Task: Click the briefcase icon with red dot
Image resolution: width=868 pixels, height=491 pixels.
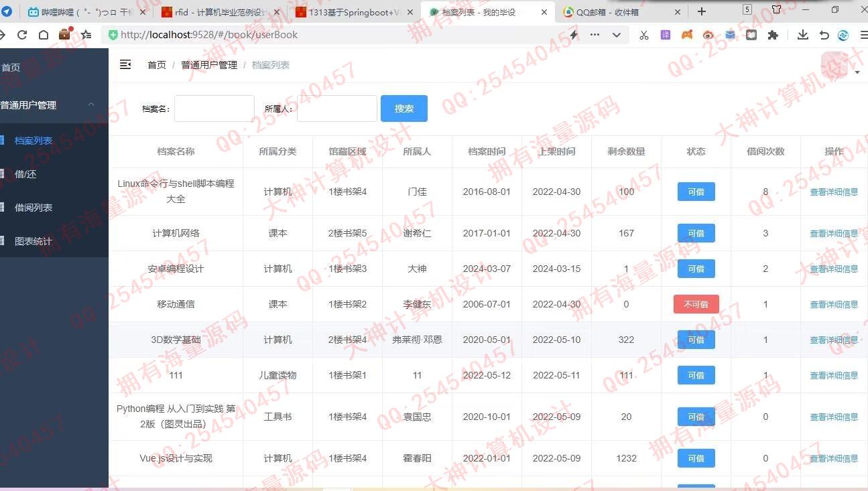Action: pyautogui.click(x=65, y=33)
